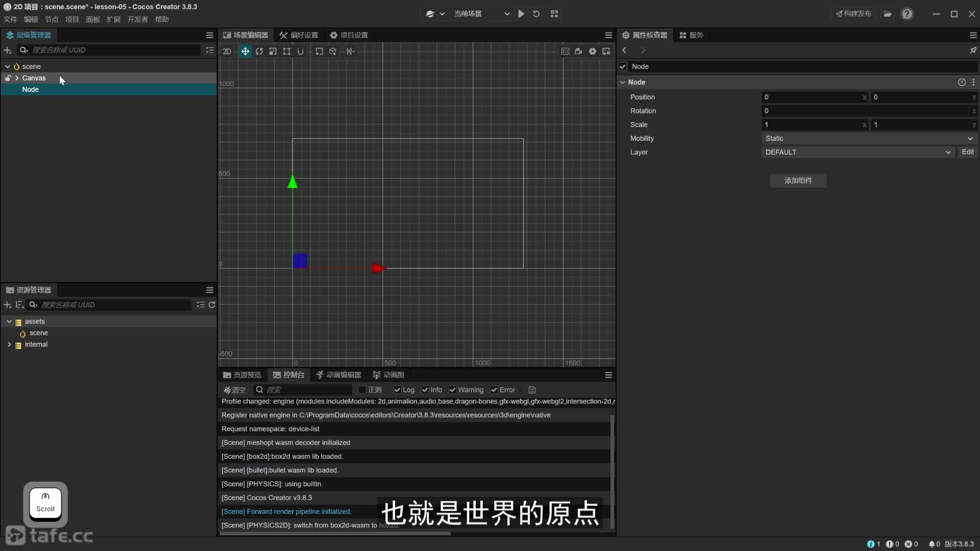This screenshot has width=980, height=551.
Task: Click the inspector back arrow
Action: tap(624, 50)
